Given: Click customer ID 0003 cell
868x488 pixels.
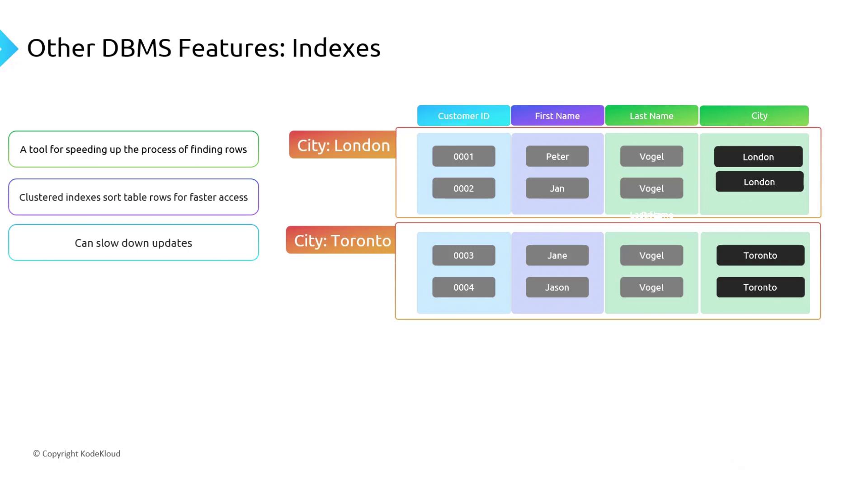Looking at the screenshot, I should click(463, 255).
